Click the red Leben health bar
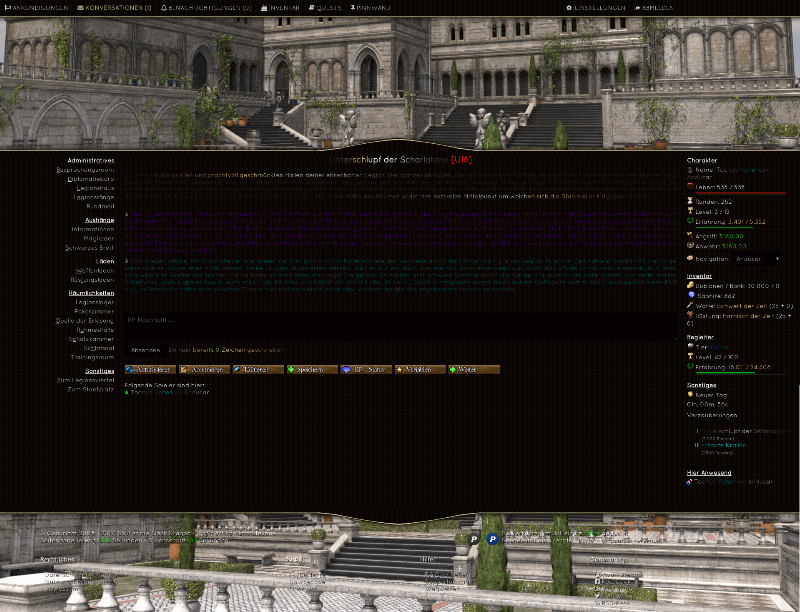This screenshot has height=612, width=800. click(x=735, y=193)
